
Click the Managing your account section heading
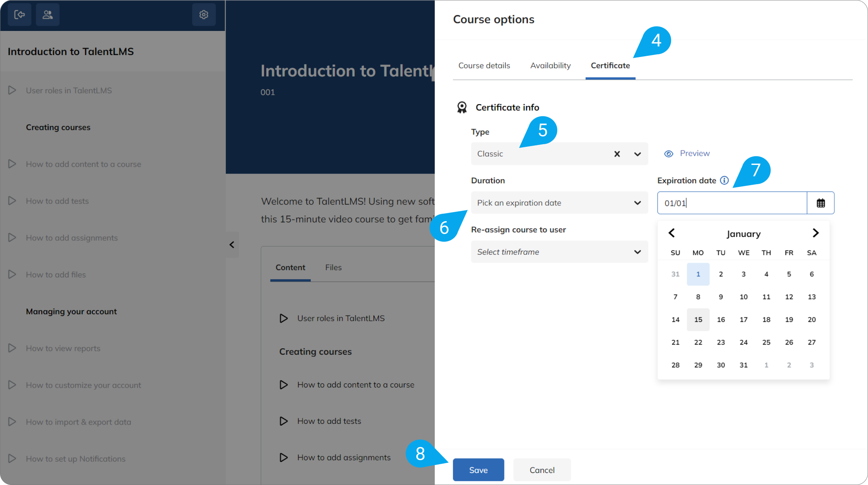71,311
